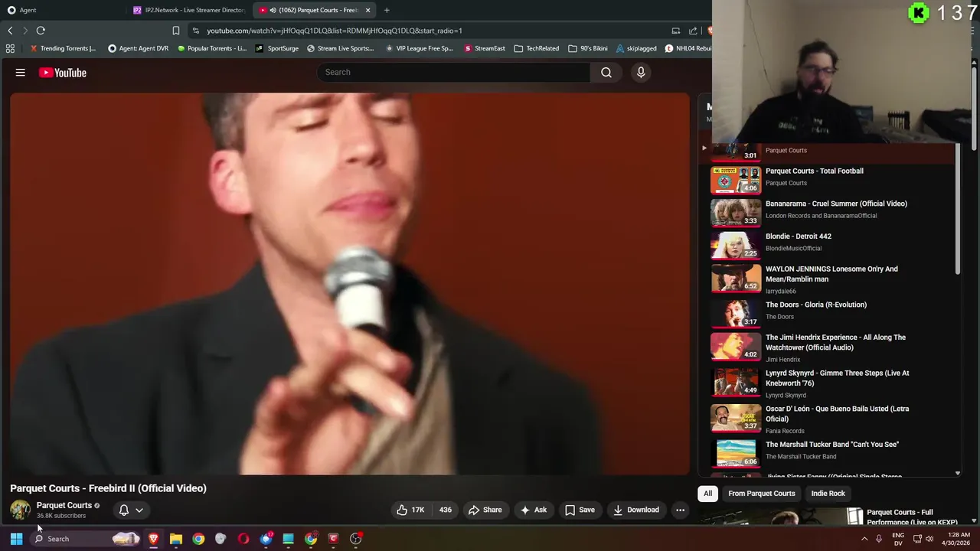Open Parquet Courts channel avatar

pos(21,510)
